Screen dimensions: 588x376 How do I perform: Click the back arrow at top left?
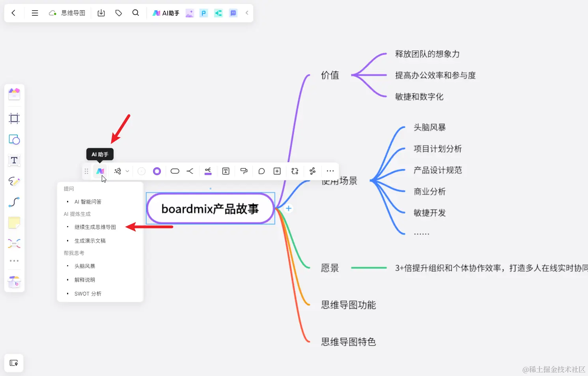14,13
